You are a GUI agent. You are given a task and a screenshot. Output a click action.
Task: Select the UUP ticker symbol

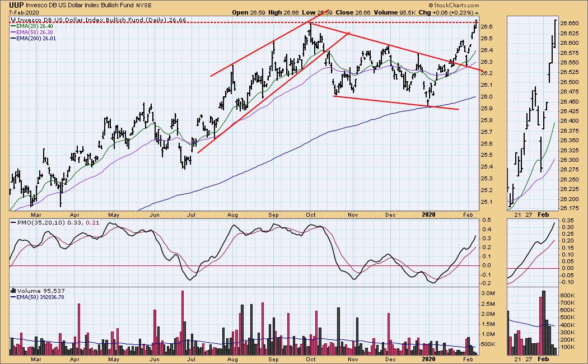(x=16, y=5)
